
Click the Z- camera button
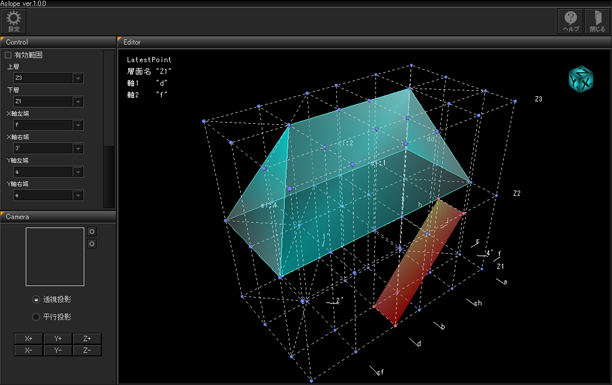87,350
